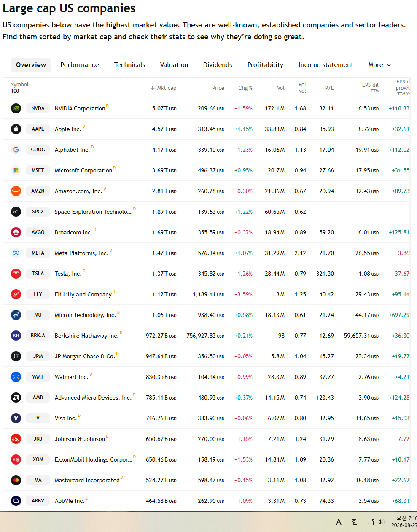Sort by the Rel vol column header
Image resolution: width=417 pixels, height=532 pixels.
point(302,88)
